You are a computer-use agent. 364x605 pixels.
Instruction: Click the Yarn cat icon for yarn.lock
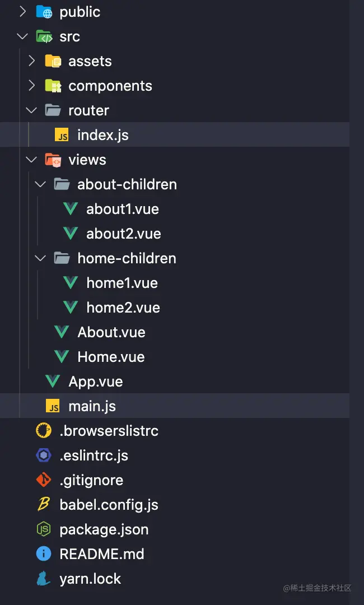44,579
